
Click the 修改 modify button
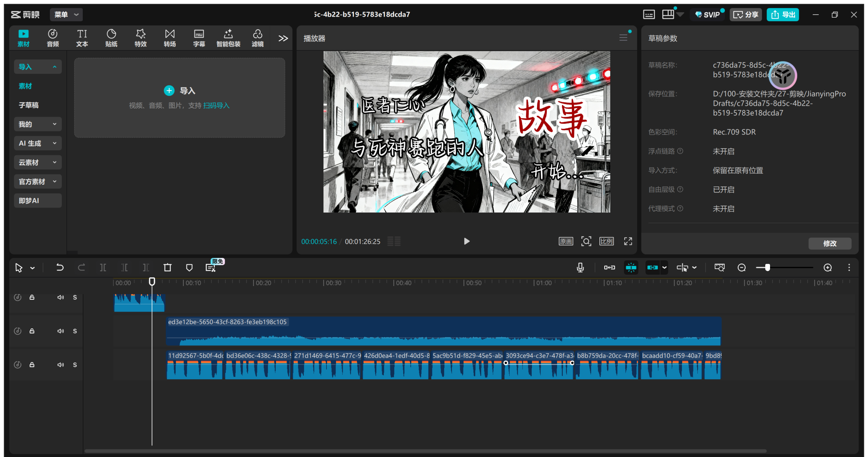[829, 243]
